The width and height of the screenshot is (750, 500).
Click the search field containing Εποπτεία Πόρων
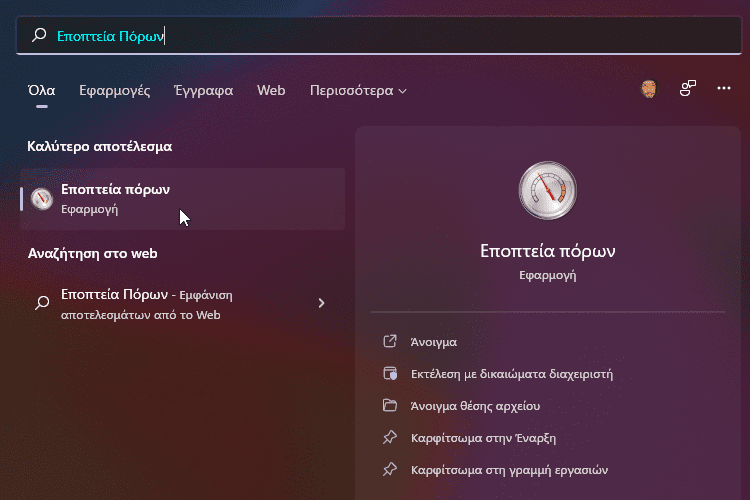pos(379,35)
